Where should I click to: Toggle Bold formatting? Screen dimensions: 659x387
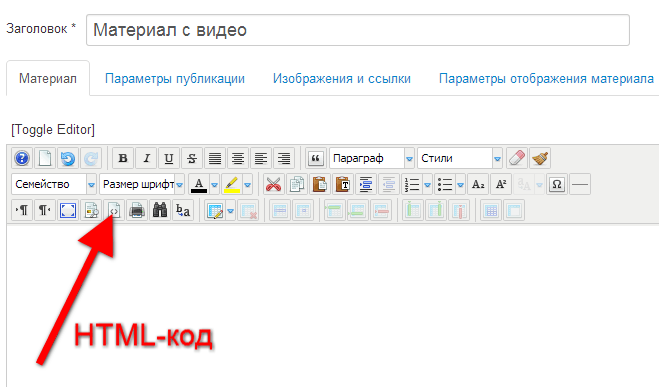click(x=123, y=158)
